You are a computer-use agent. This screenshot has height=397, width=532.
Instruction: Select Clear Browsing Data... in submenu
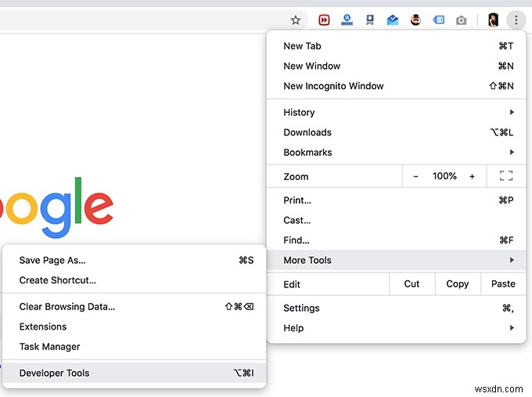(135, 306)
